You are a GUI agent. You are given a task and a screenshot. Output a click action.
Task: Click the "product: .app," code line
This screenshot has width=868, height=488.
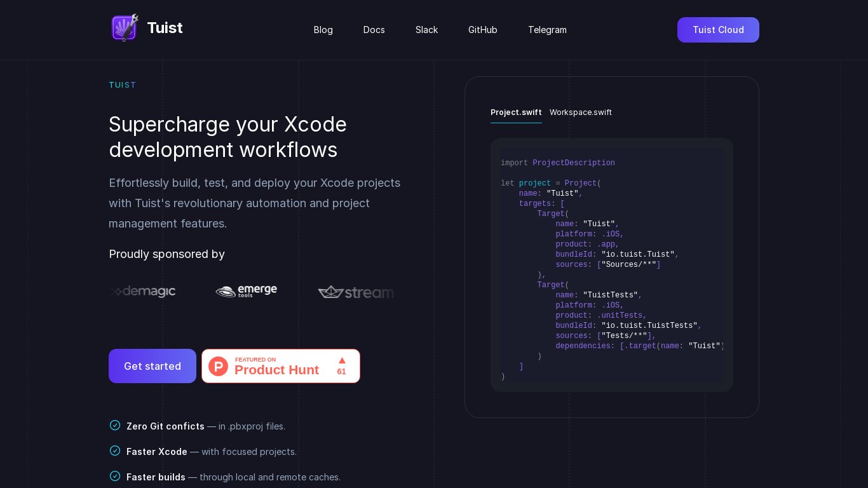tap(588, 245)
